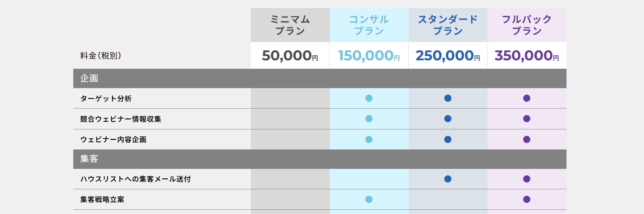Choose the フルパックプラン header

click(x=527, y=25)
